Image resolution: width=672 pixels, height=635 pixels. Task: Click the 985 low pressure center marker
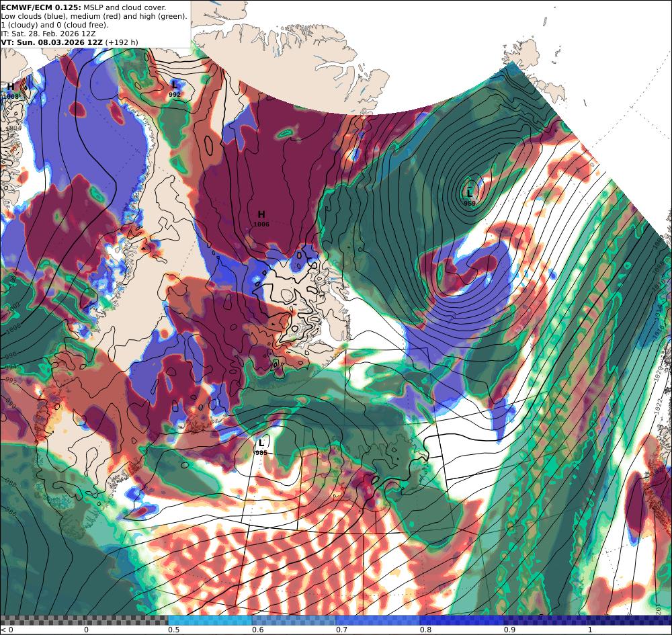pyautogui.click(x=261, y=447)
